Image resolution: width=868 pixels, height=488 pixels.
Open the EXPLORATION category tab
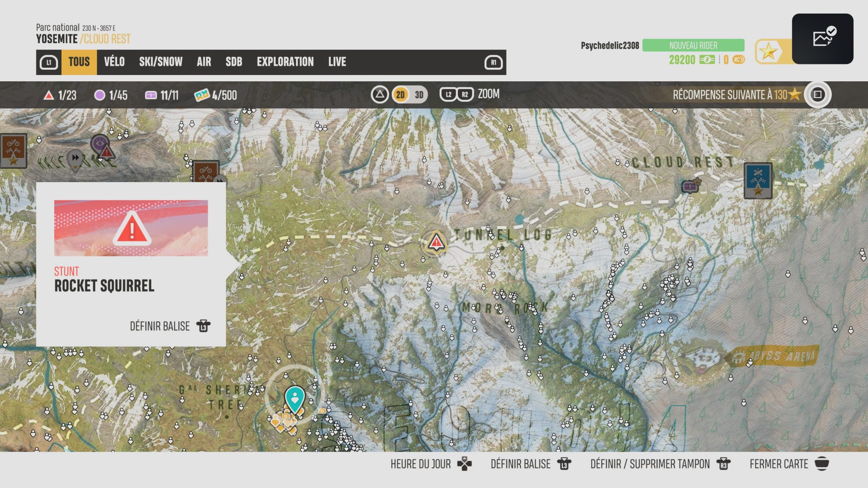(285, 62)
